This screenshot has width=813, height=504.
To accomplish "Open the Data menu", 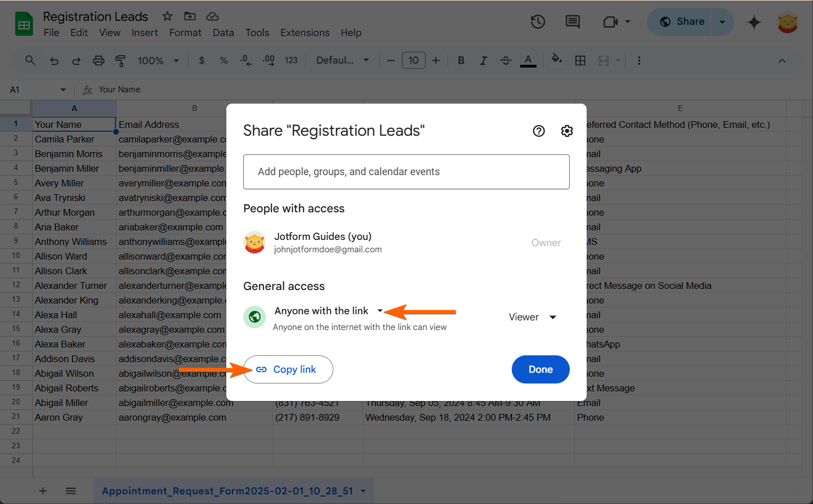I will click(223, 33).
